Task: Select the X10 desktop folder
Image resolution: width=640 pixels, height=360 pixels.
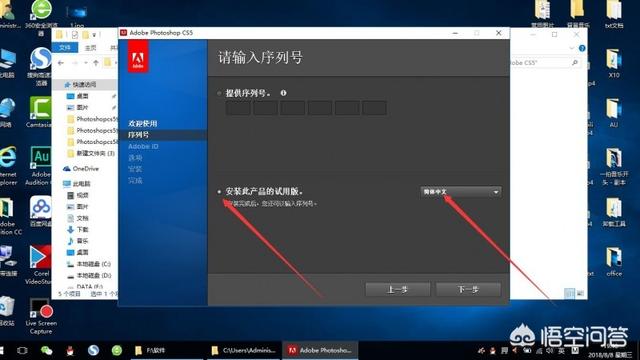Action: (614, 63)
